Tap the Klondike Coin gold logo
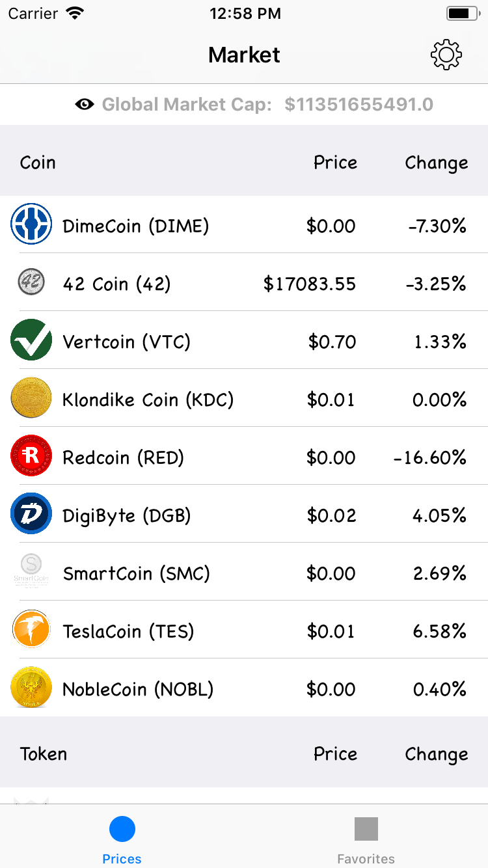 pos(31,398)
